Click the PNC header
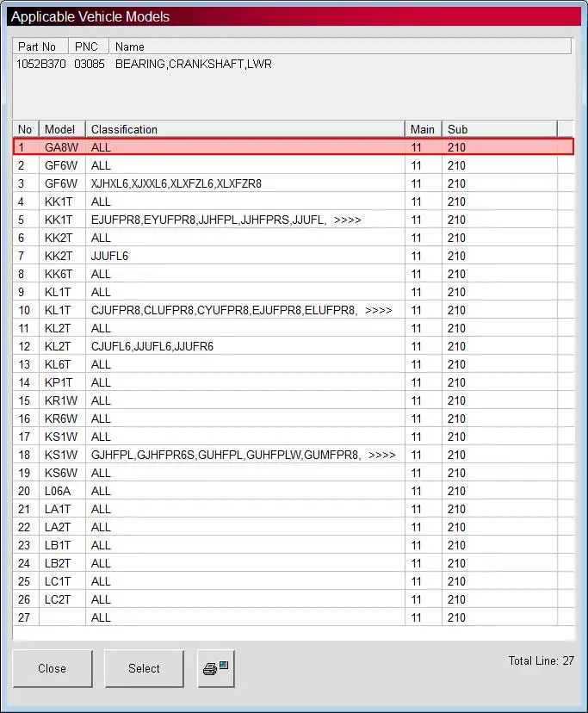This screenshot has width=588, height=713. click(x=89, y=46)
